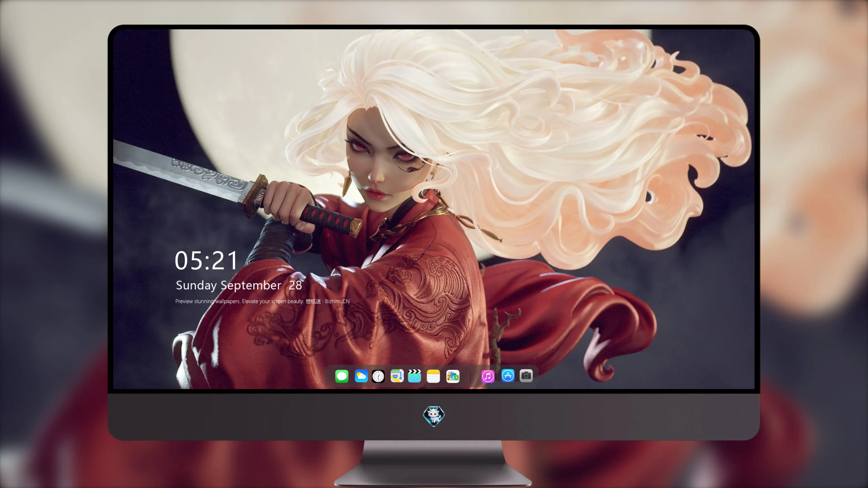Image resolution: width=868 pixels, height=488 pixels.
Task: Open the Weather app in the dock
Action: click(x=361, y=376)
